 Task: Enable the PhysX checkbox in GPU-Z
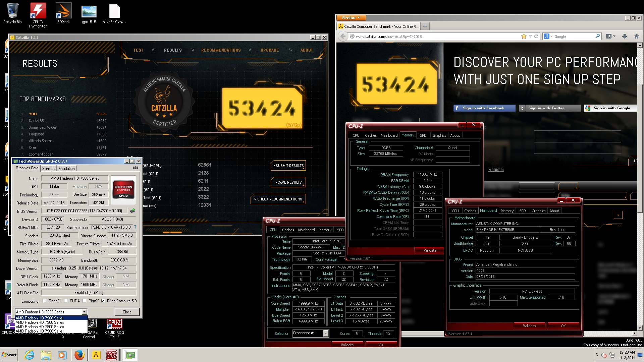pos(85,301)
